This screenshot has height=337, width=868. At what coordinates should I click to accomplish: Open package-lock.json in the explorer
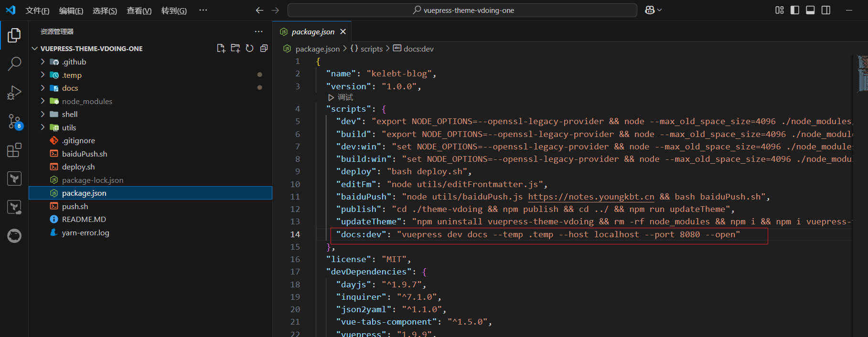point(93,180)
